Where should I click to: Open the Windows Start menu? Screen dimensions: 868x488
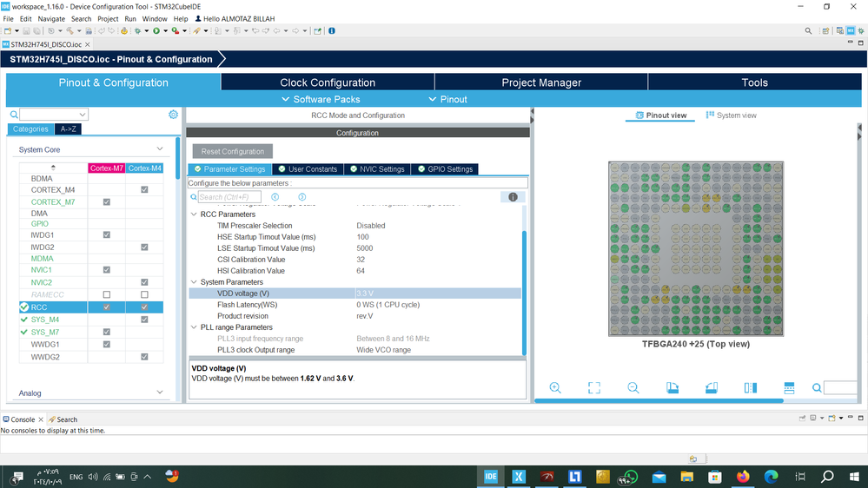pos(854,477)
